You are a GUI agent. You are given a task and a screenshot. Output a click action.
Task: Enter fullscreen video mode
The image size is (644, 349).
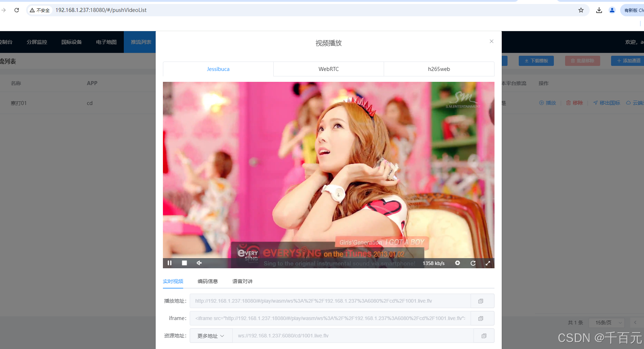pos(488,263)
